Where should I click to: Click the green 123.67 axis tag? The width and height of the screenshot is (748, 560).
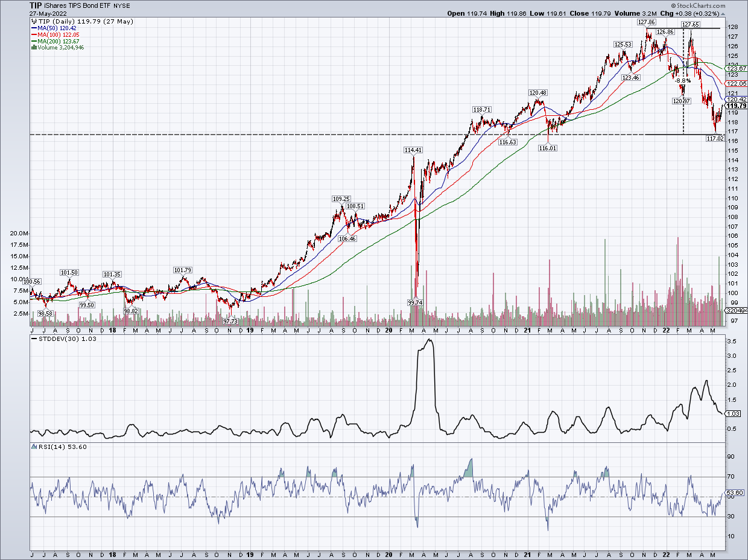tap(737, 69)
